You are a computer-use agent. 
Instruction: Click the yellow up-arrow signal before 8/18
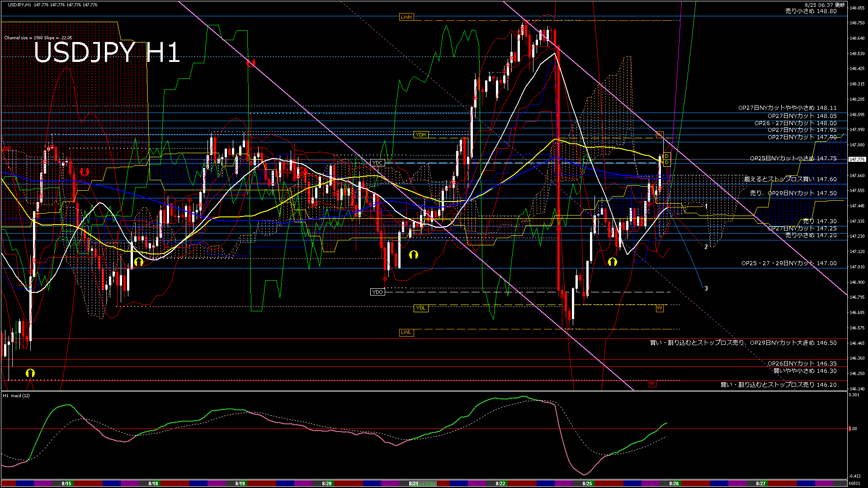point(139,262)
